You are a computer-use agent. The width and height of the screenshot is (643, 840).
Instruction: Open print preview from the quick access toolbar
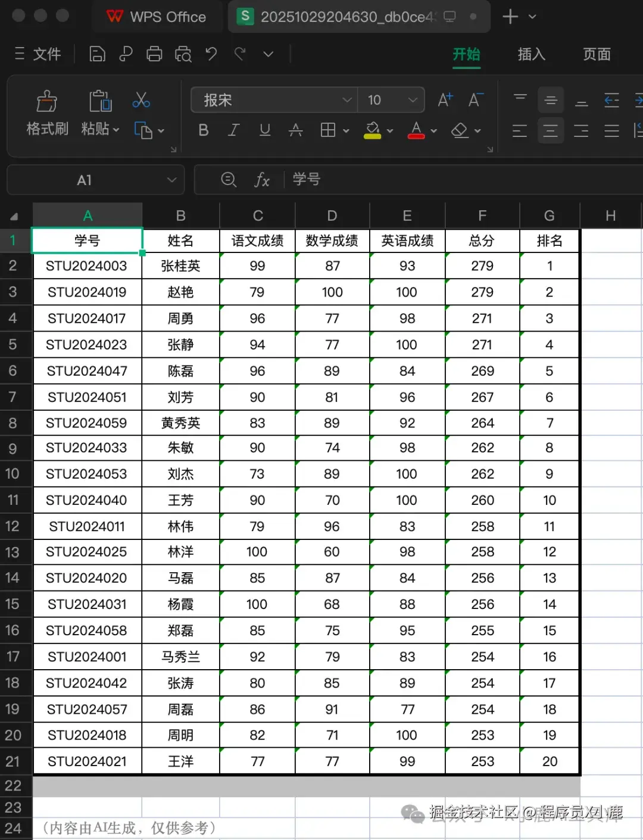pyautogui.click(x=183, y=54)
